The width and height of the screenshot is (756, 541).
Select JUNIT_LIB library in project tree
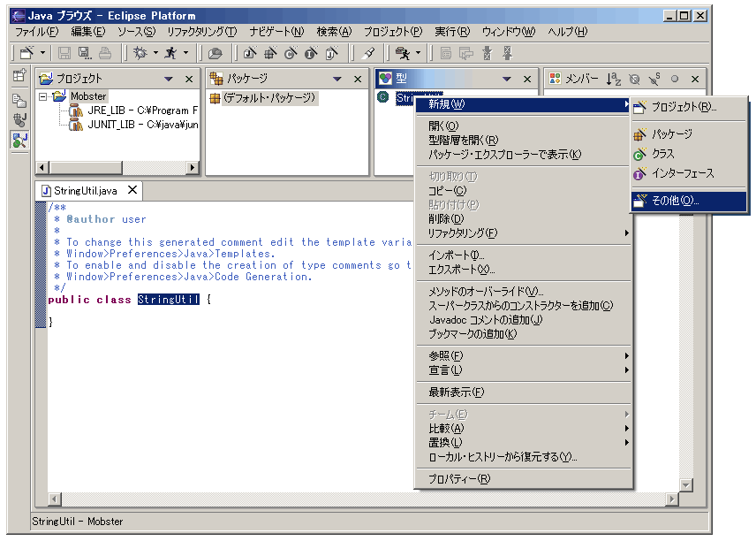coord(133,125)
